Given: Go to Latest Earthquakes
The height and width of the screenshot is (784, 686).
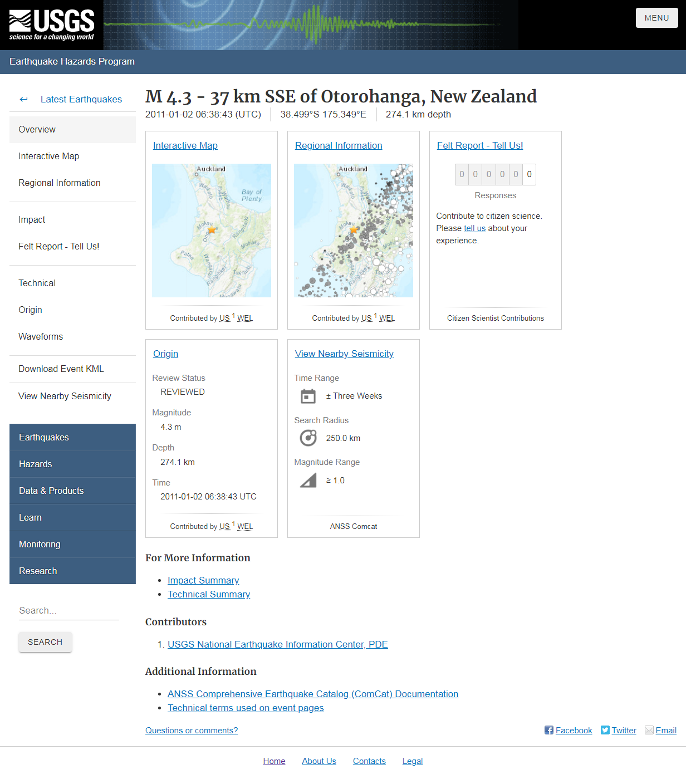Looking at the screenshot, I should (81, 99).
